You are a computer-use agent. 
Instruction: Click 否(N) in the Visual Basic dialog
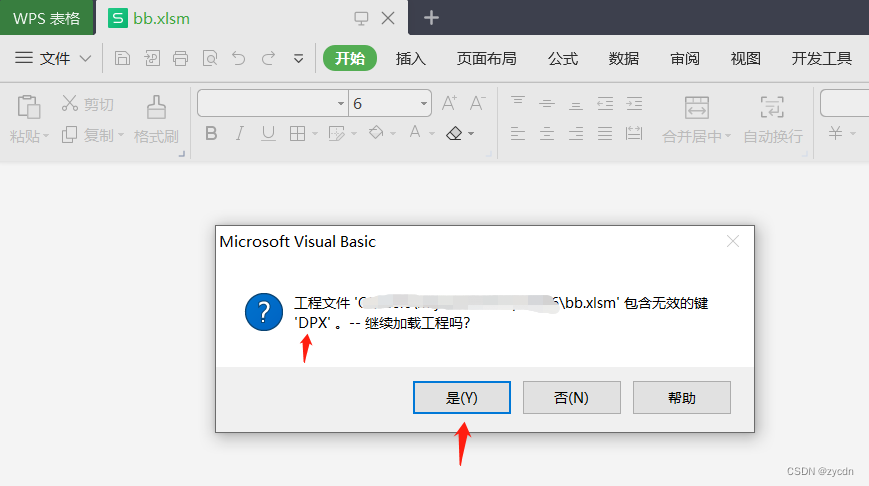[571, 397]
